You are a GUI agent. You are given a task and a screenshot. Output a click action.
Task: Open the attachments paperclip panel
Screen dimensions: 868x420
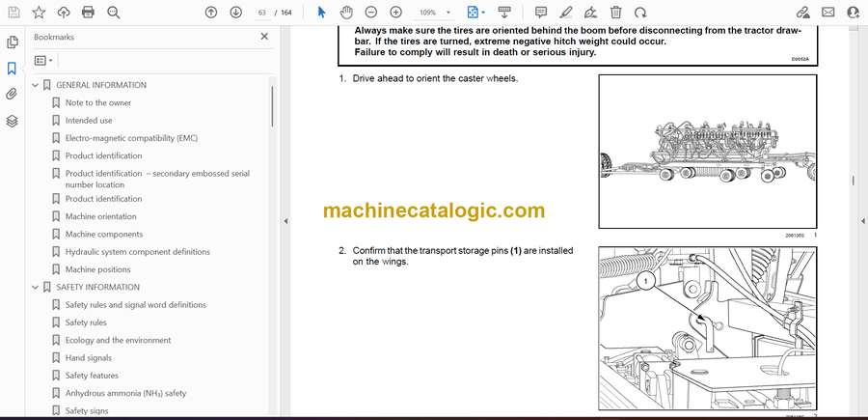(12, 95)
